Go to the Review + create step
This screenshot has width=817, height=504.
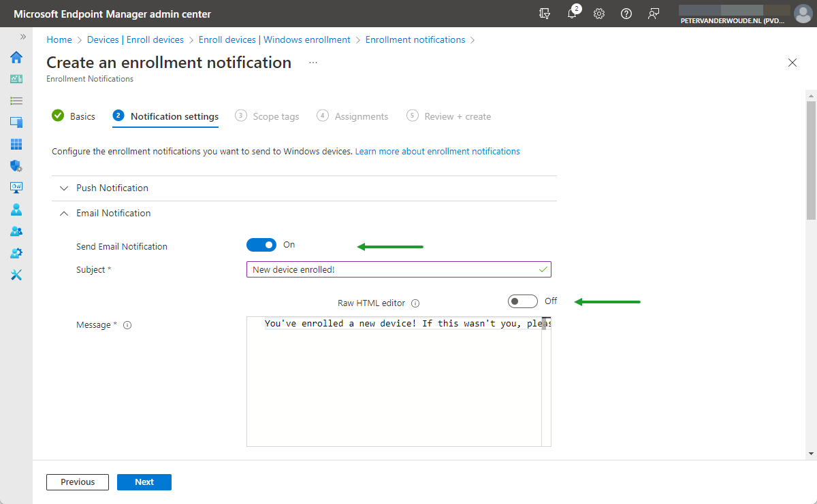point(457,116)
